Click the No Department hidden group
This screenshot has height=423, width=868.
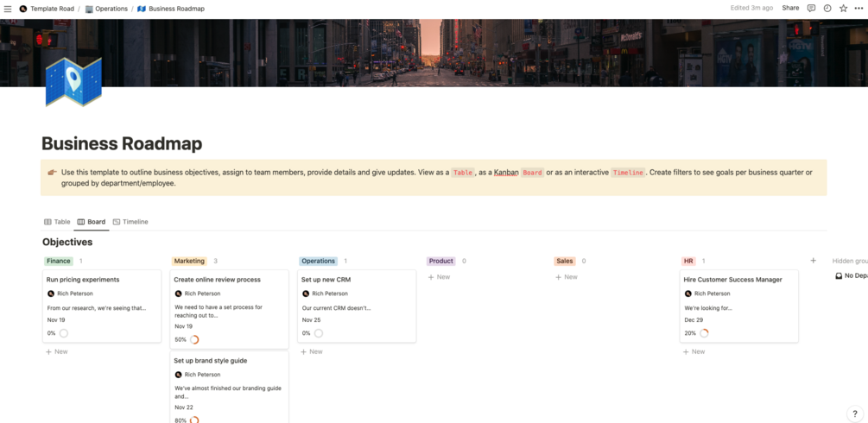(852, 275)
